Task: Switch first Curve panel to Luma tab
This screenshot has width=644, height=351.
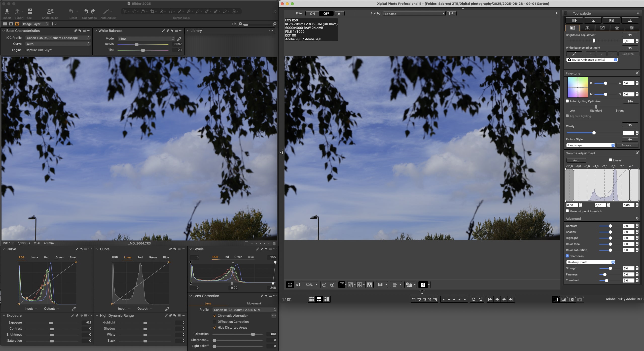Action: click(34, 257)
